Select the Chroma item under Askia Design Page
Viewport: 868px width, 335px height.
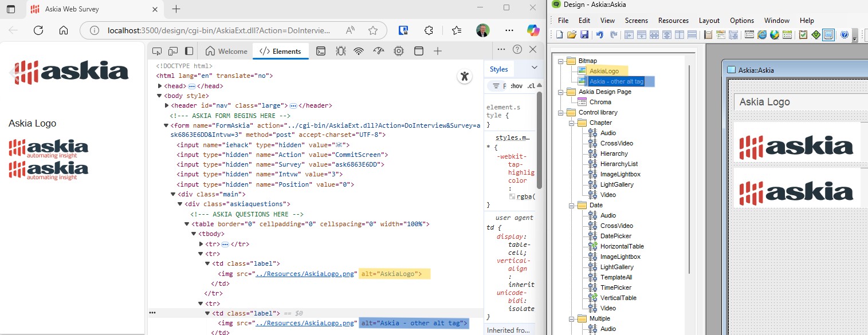(600, 102)
